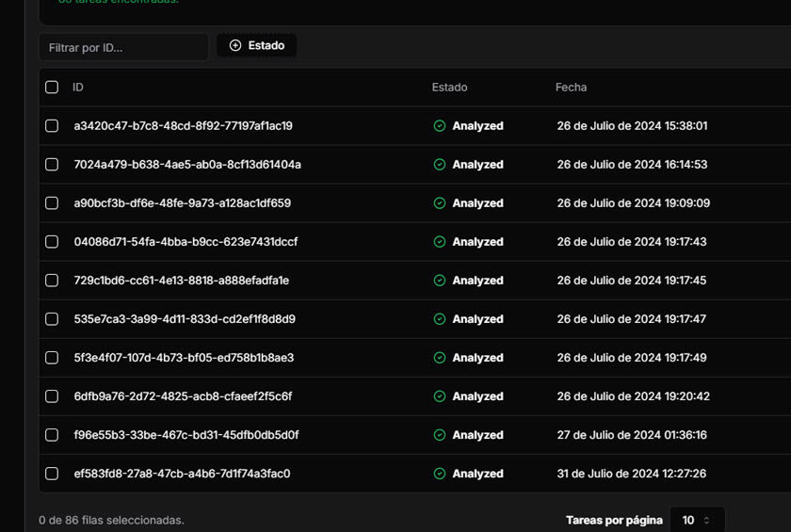Toggle the select-all checkbox in table header
Image resolution: width=791 pixels, height=532 pixels.
tap(52, 88)
